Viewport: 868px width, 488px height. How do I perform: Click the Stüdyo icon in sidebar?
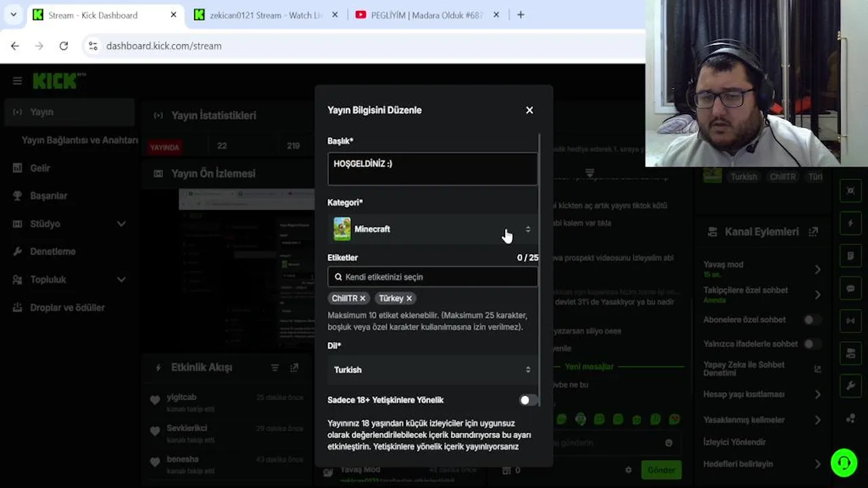point(18,224)
